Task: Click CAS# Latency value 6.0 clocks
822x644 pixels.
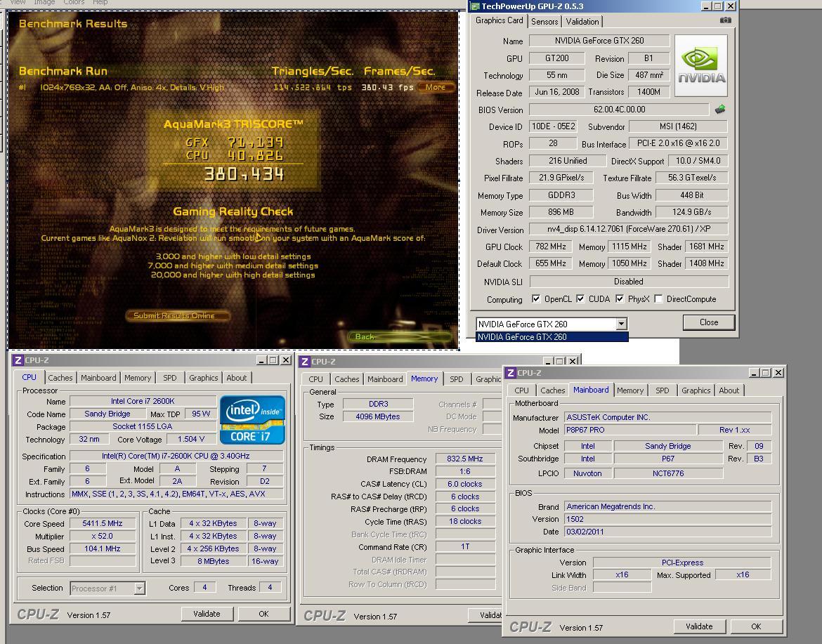Action: click(465, 484)
